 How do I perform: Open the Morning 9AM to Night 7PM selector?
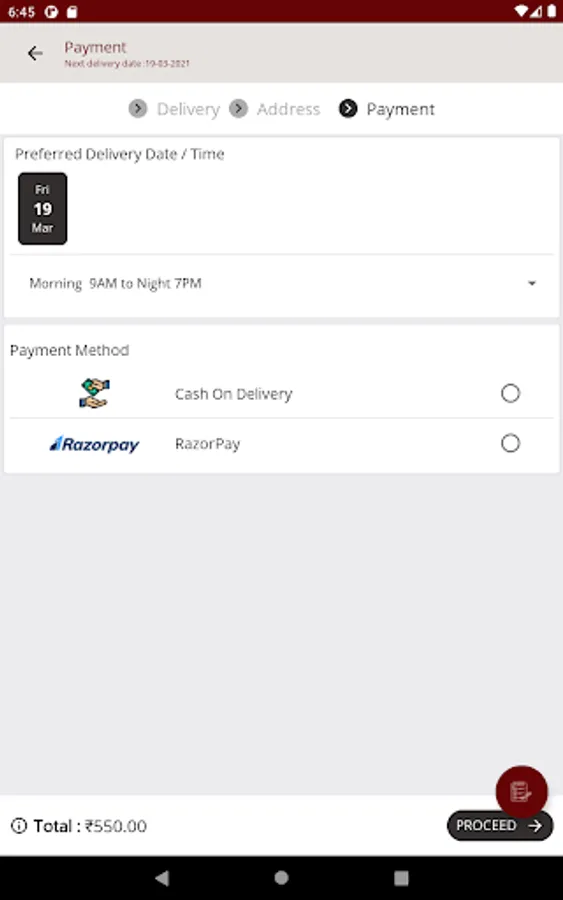(x=281, y=284)
